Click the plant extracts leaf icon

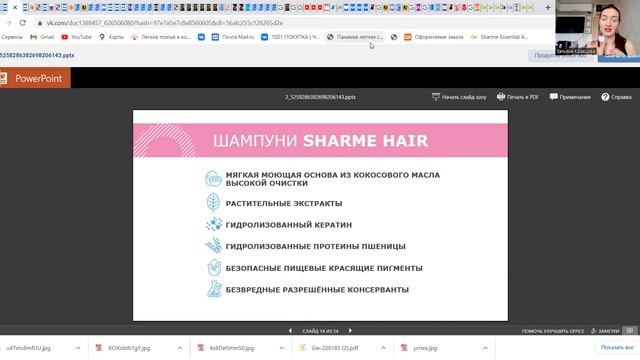pos(213,202)
